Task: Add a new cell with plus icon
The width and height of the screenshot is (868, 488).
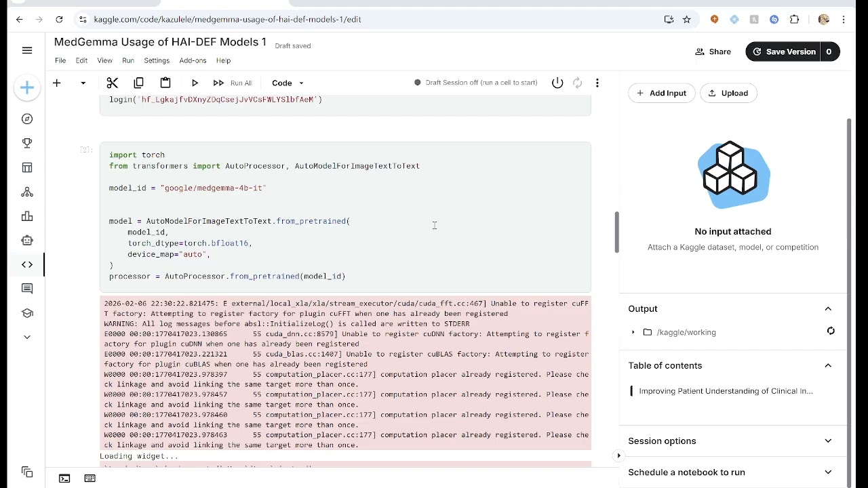Action: (57, 83)
